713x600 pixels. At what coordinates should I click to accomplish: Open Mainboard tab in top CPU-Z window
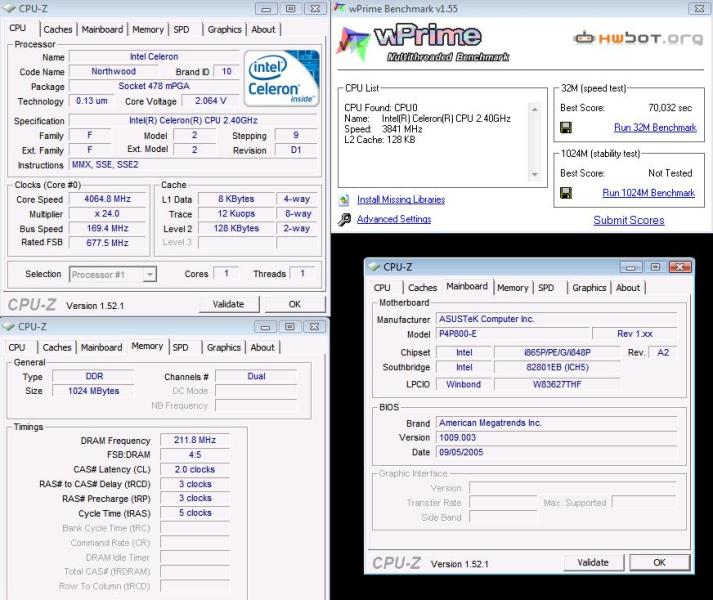click(102, 30)
